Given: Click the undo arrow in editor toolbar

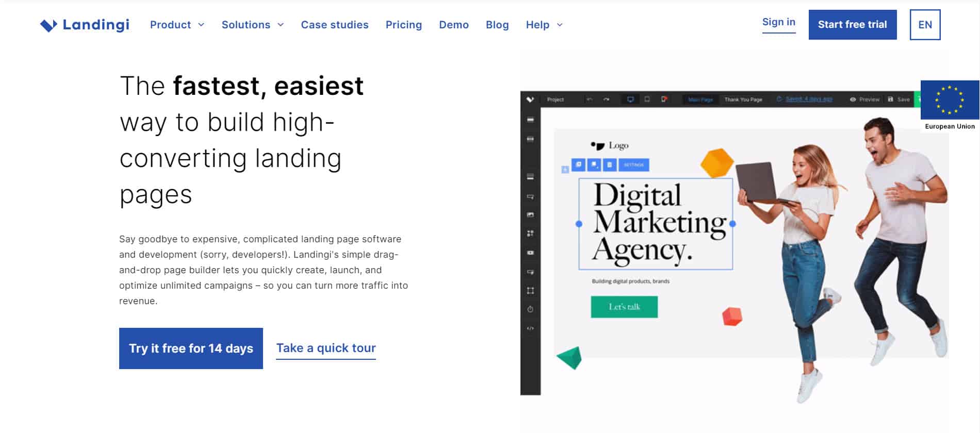Looking at the screenshot, I should point(590,99).
